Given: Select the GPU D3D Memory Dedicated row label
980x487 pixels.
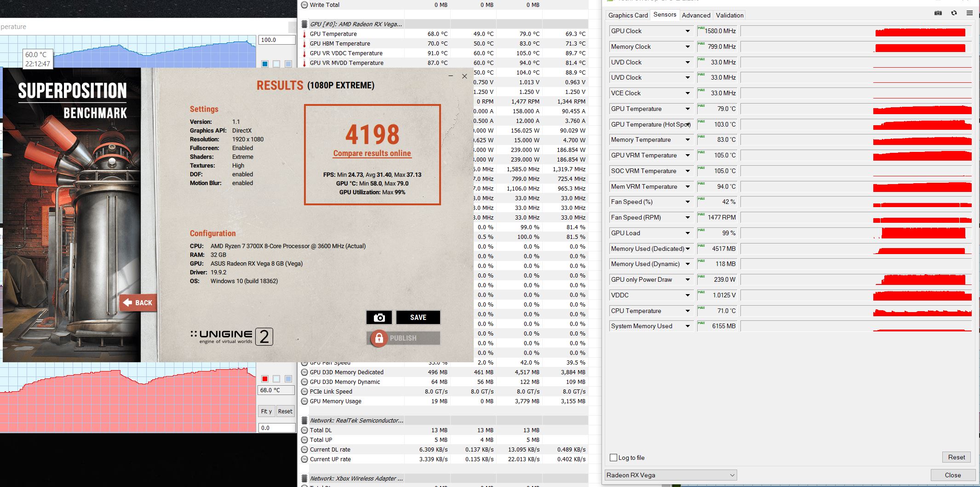Looking at the screenshot, I should coord(347,372).
